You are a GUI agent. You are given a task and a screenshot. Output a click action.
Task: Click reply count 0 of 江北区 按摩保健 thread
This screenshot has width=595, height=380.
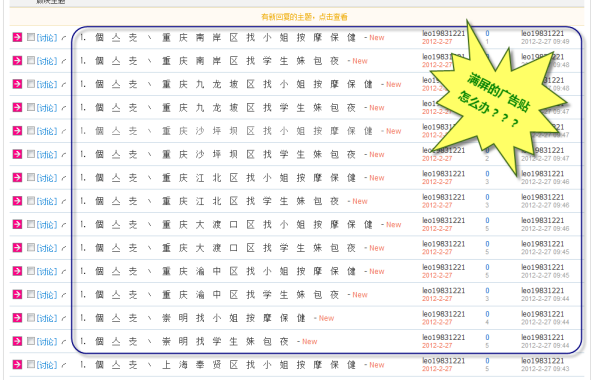(487, 173)
